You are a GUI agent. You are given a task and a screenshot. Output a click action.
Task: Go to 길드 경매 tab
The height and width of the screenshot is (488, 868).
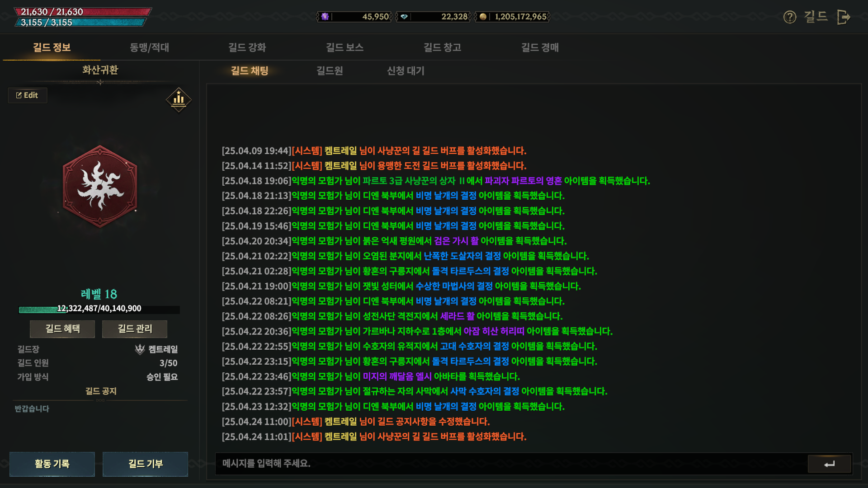540,47
